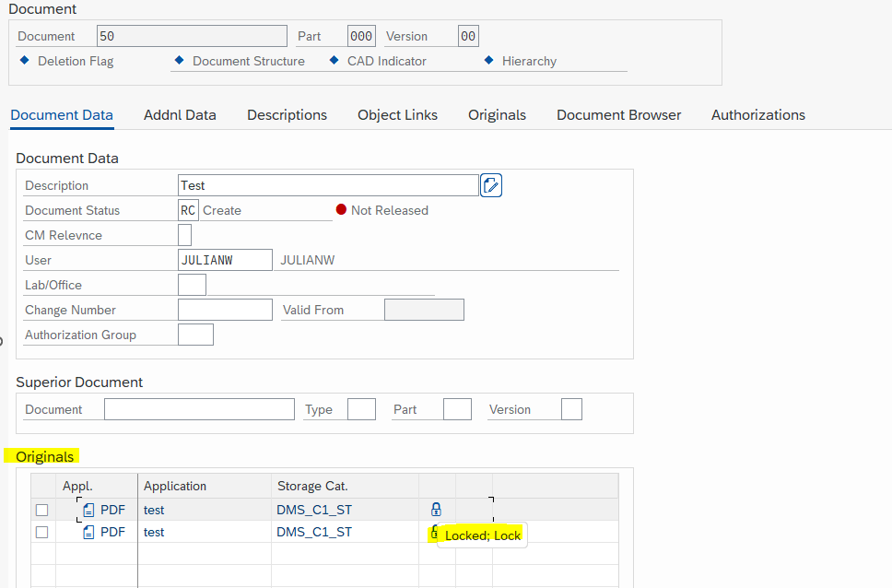Click the Change Number input field
892x588 pixels.
click(224, 309)
